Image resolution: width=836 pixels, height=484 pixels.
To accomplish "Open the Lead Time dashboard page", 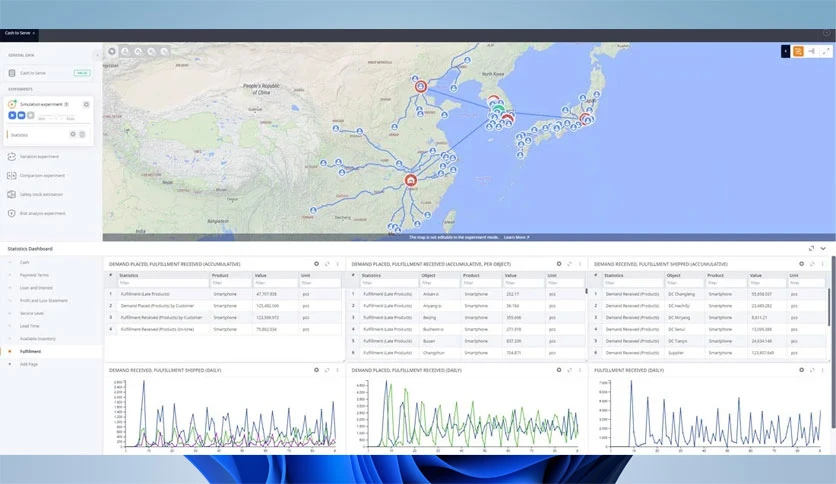I will click(x=29, y=326).
